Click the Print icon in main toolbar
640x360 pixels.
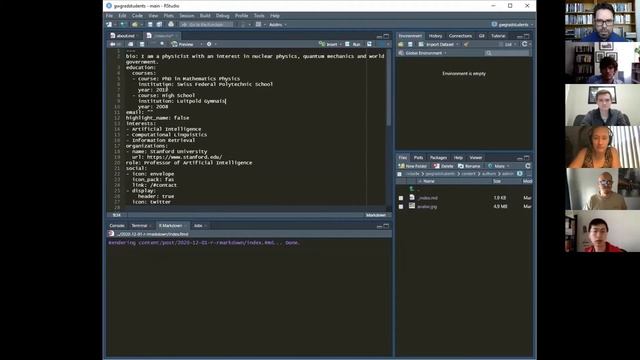coord(171,24)
